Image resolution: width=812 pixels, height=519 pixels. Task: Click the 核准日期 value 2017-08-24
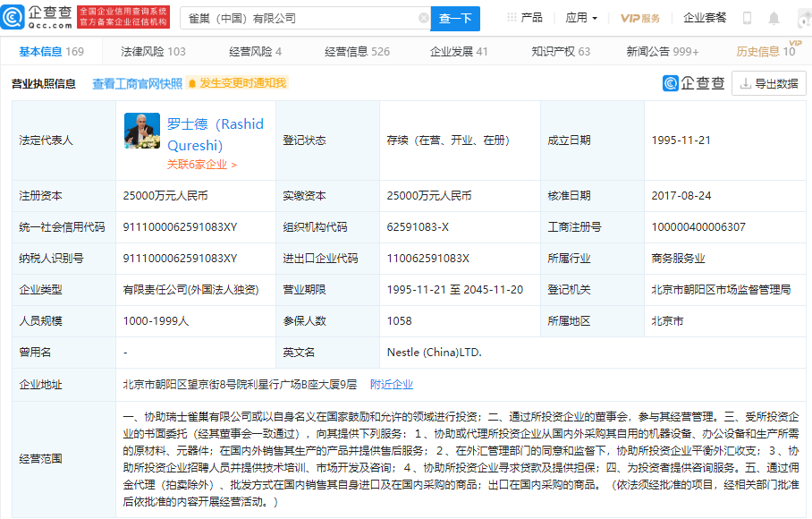[681, 196]
